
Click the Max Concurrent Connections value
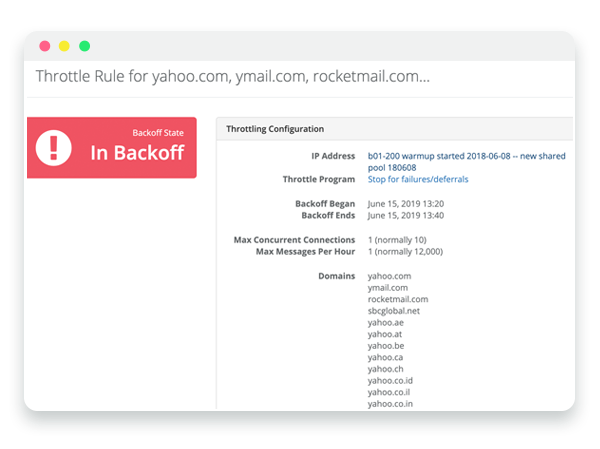click(397, 240)
